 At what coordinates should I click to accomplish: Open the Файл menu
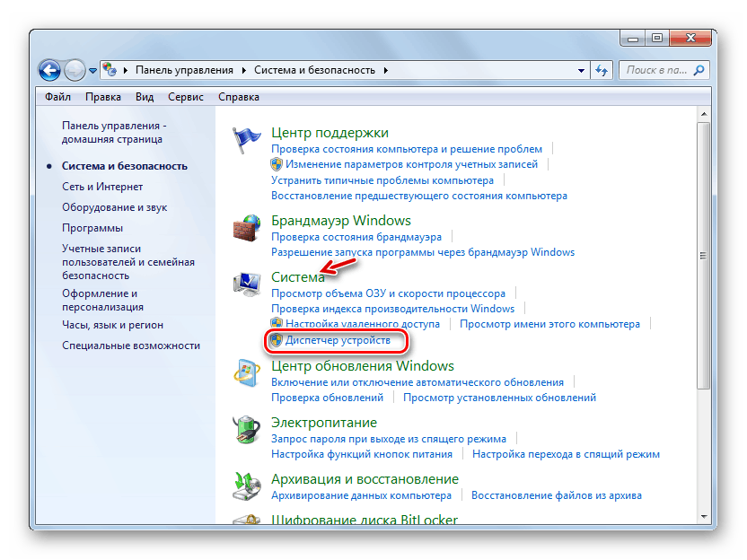[x=57, y=97]
